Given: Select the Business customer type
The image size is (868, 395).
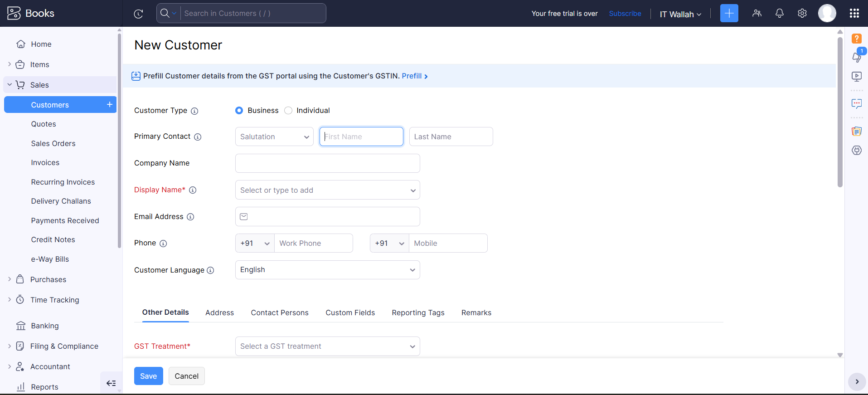Looking at the screenshot, I should (x=239, y=110).
